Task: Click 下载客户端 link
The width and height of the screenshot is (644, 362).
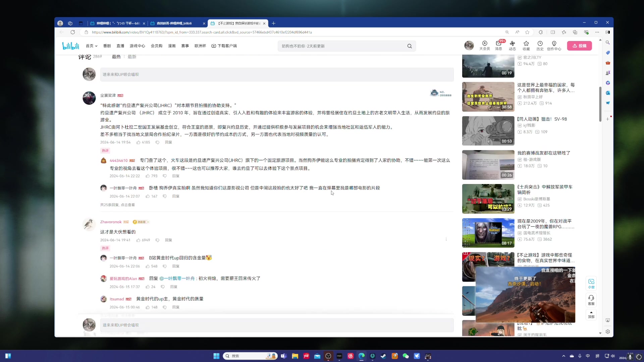Action: point(224,46)
